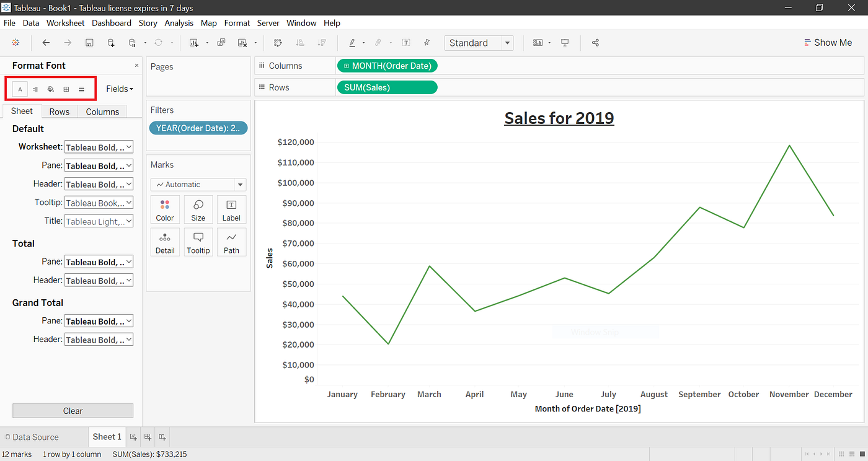Click the Duplicate sheet toolbar icon
Viewport: 868px width, 461px height.
(221, 43)
